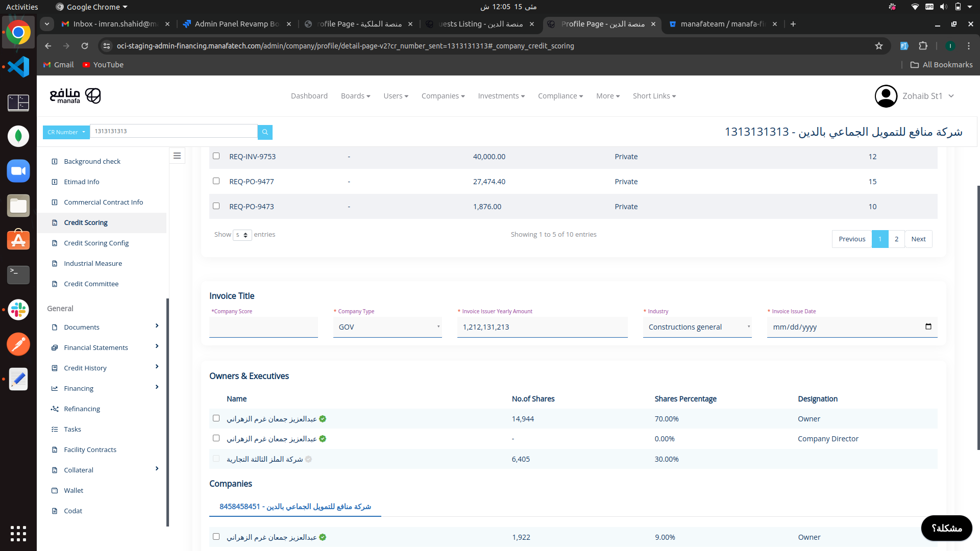This screenshot has height=551, width=980.
Task: Open the calendar picker icon in Invoice Issue Date
Action: pos(928,327)
